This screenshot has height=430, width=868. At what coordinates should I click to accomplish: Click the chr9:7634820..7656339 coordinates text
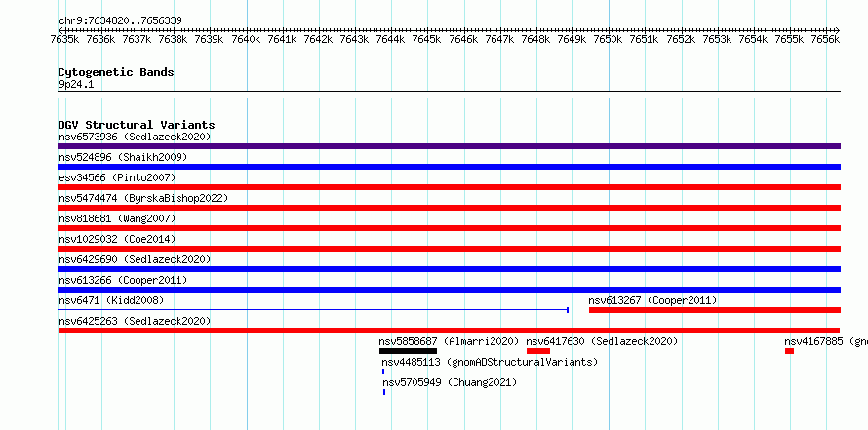[120, 20]
